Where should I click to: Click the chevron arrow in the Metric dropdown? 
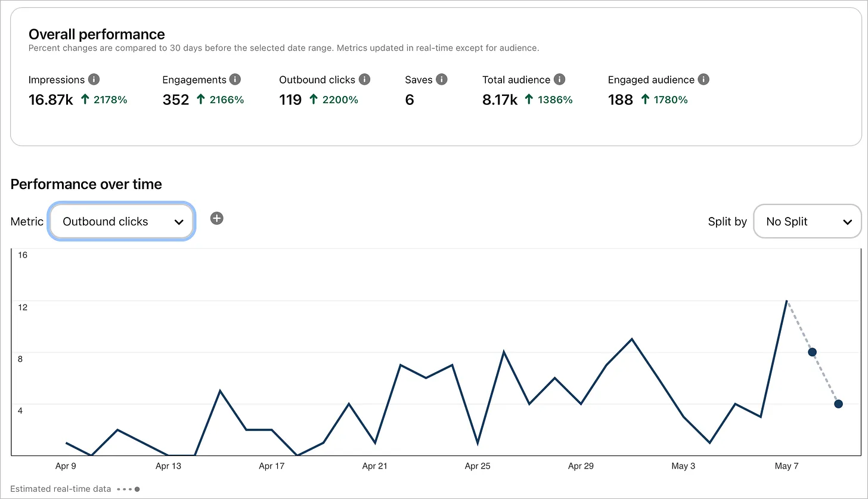pos(178,222)
